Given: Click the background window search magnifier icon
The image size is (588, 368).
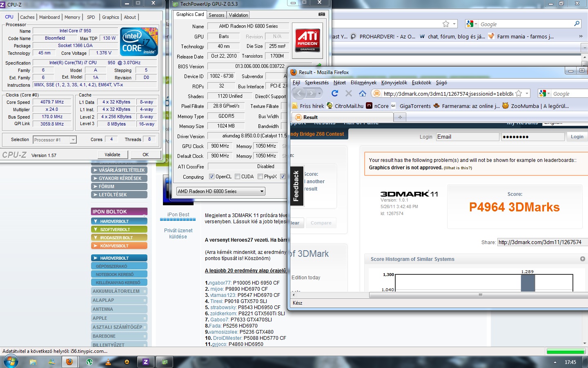Looking at the screenshot, I should point(577,24).
